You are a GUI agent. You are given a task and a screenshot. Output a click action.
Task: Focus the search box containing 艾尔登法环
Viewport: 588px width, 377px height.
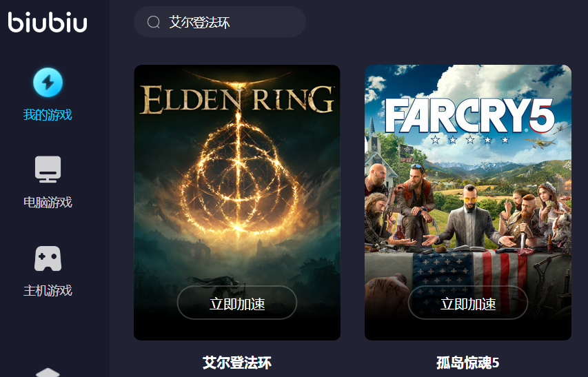220,22
